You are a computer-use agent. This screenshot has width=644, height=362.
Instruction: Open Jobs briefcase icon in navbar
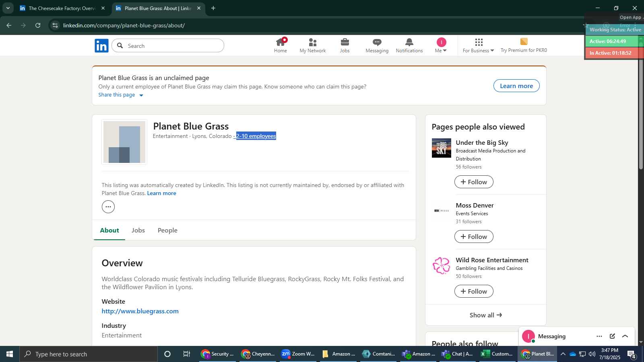coord(345,45)
